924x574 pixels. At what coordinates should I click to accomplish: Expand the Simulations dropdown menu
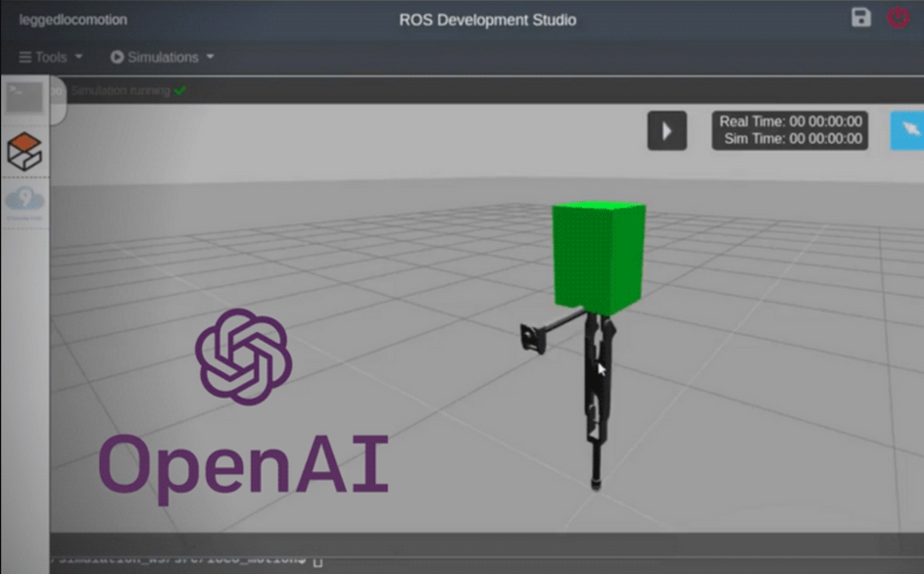pos(162,57)
